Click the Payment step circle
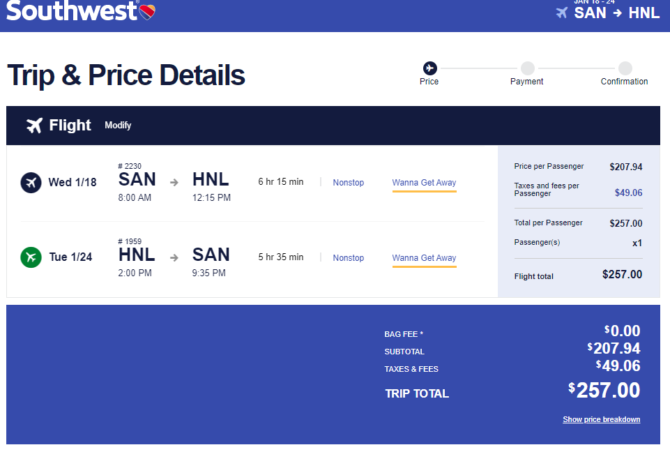The image size is (670, 452). click(527, 68)
